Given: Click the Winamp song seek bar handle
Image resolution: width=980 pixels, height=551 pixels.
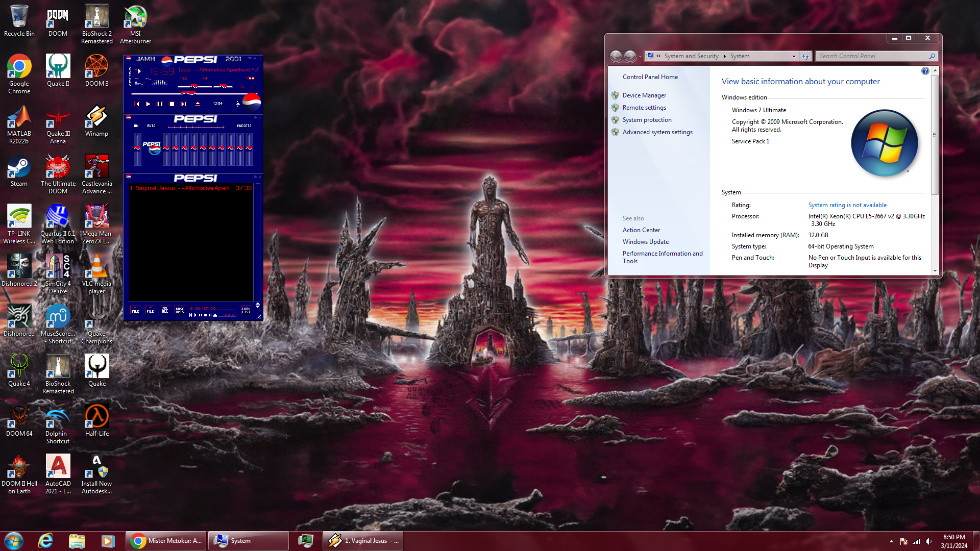Looking at the screenshot, I should pos(188,93).
